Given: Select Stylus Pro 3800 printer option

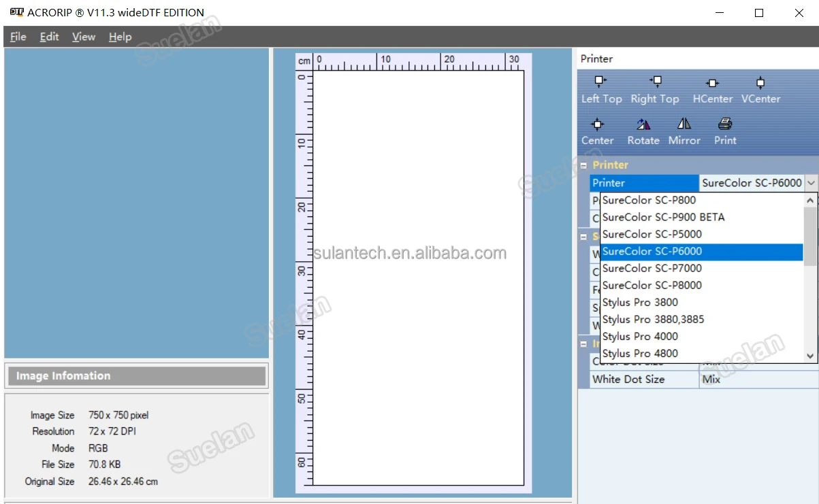Looking at the screenshot, I should 640,302.
